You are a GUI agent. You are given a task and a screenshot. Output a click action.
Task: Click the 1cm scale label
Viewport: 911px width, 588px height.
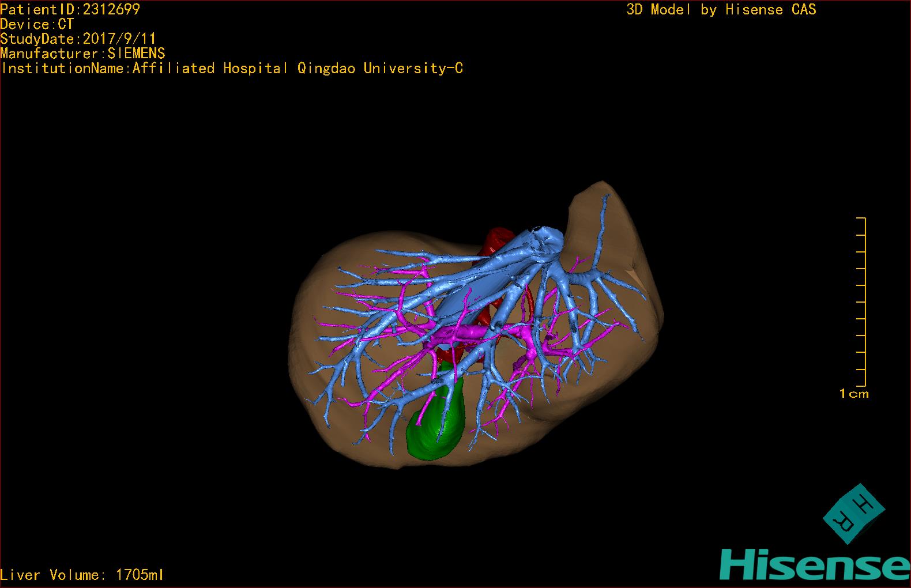point(854,394)
